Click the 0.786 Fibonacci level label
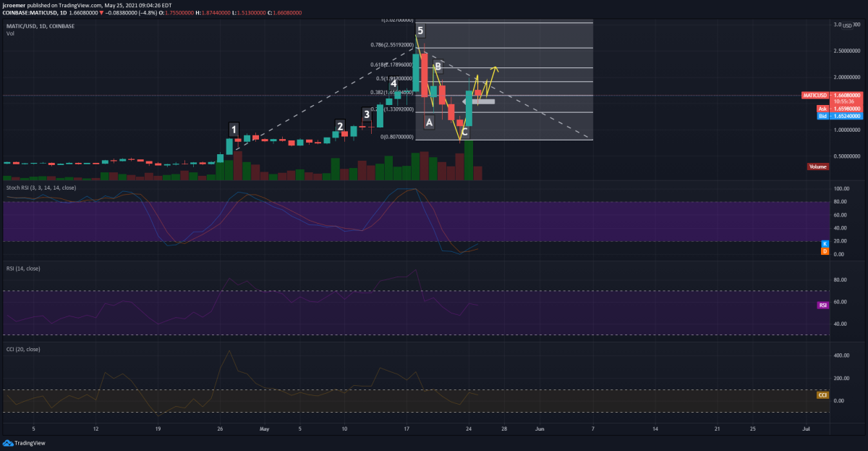Viewport: 868px width, 451px height. pos(391,45)
